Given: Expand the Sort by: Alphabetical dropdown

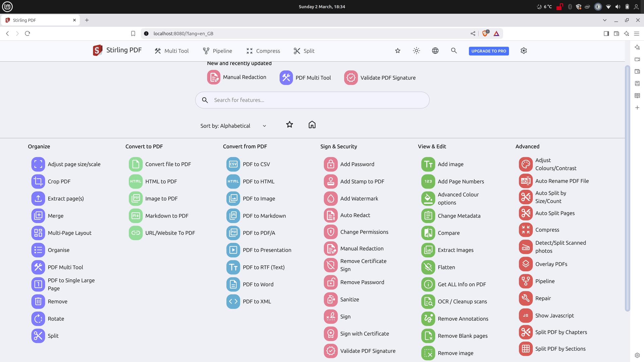Looking at the screenshot, I should click(x=233, y=126).
